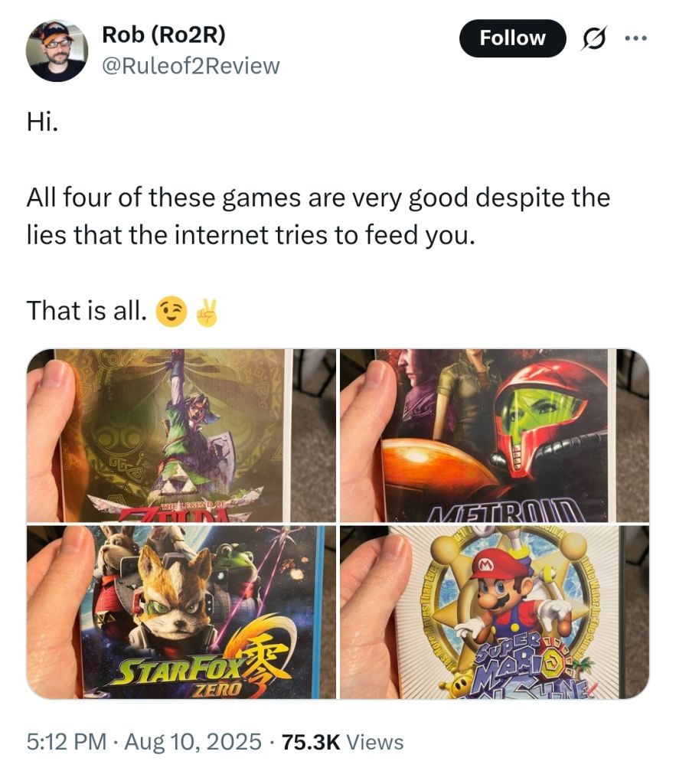676x784 pixels.
Task: Click Samus's red helmet on Metroid cover
Action: coord(541,419)
